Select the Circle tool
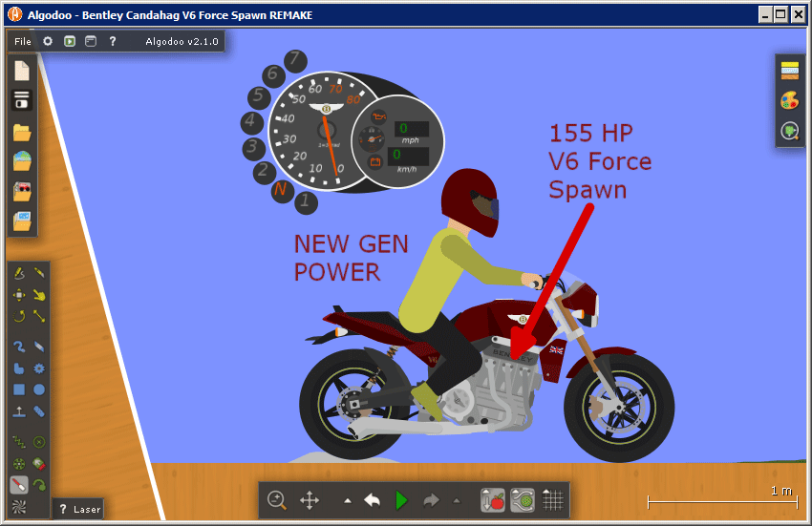812x526 pixels. point(39,389)
